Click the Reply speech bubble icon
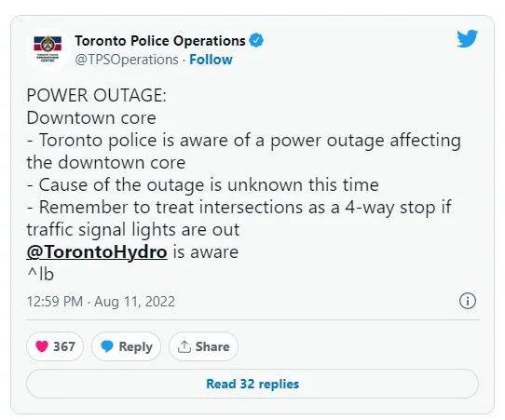The height and width of the screenshot is (420, 505). coord(107,346)
